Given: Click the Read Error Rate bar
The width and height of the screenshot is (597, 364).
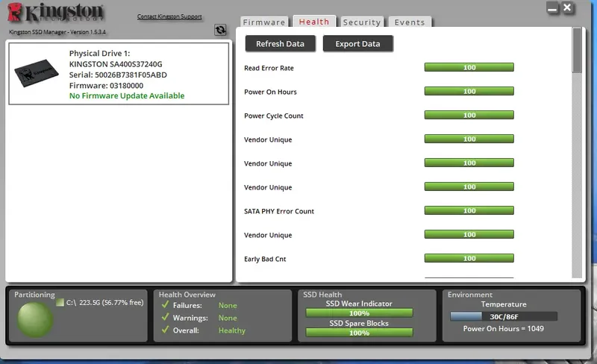Looking at the screenshot, I should (x=469, y=67).
